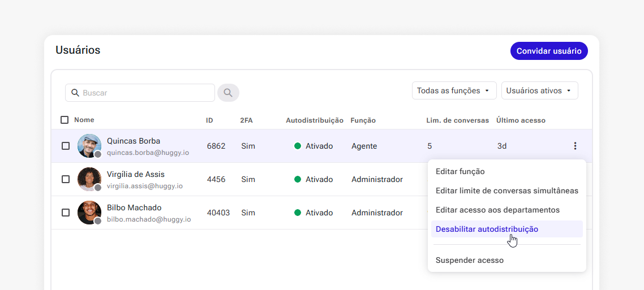Click Quincas Borba's avatar photo

(89, 146)
